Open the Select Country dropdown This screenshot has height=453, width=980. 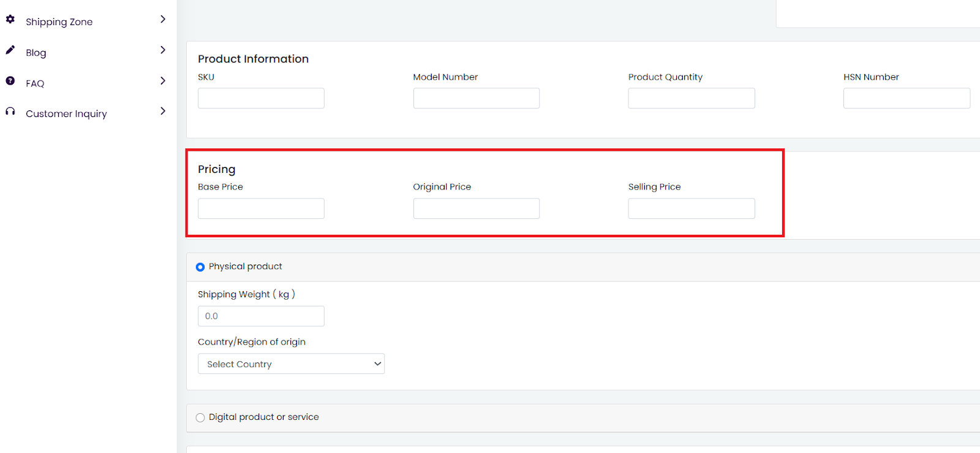point(291,364)
